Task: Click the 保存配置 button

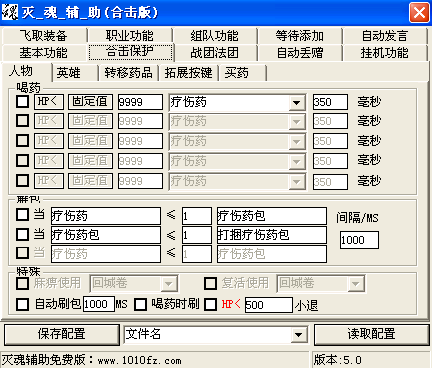Action: click(x=62, y=334)
